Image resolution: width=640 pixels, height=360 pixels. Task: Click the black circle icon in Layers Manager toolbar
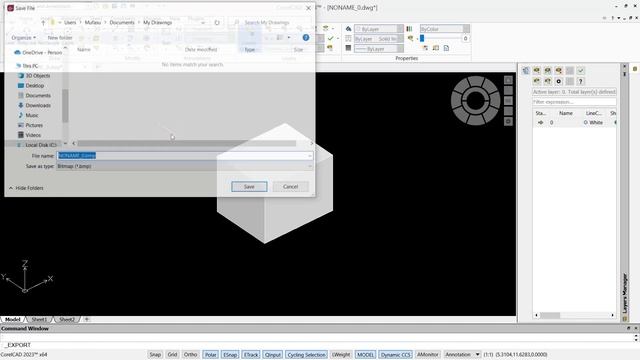tap(559, 81)
